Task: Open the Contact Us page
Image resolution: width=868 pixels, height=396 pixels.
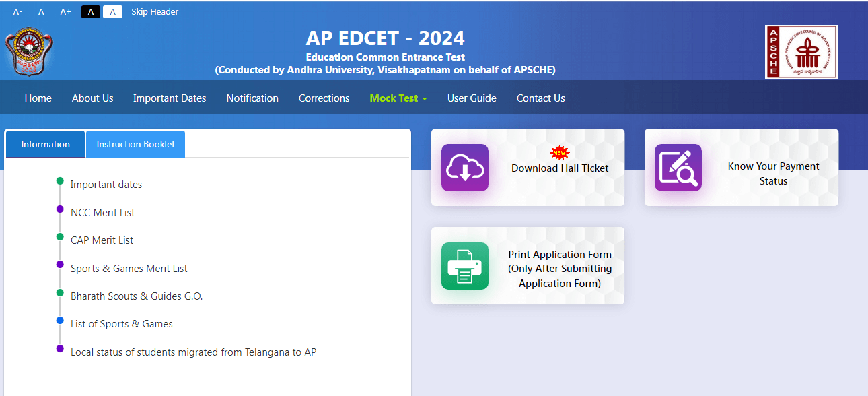Action: point(541,98)
